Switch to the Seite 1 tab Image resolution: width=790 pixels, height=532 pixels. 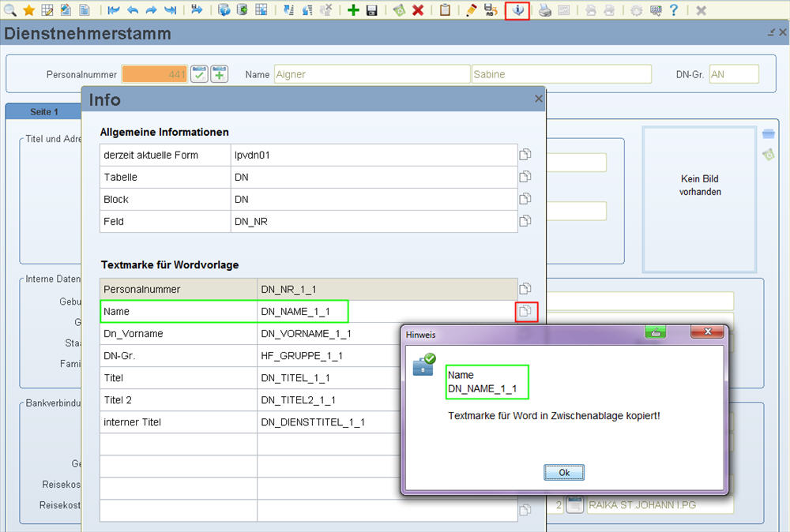(44, 112)
